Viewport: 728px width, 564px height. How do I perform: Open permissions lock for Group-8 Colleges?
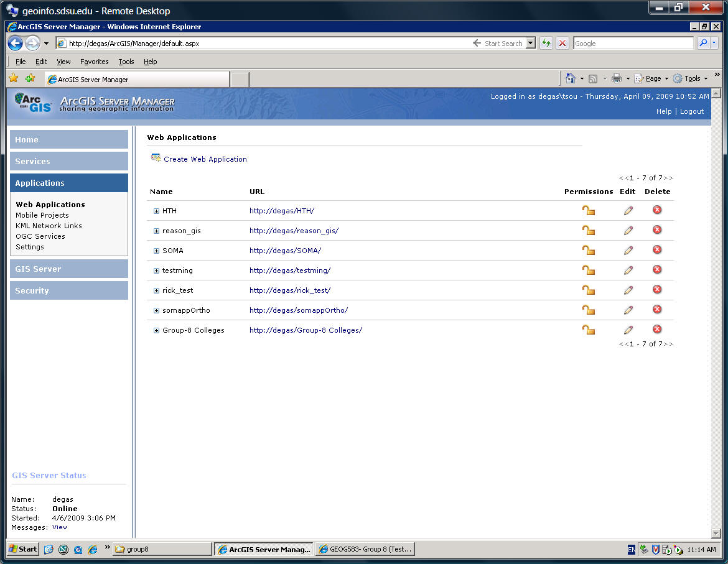[588, 330]
